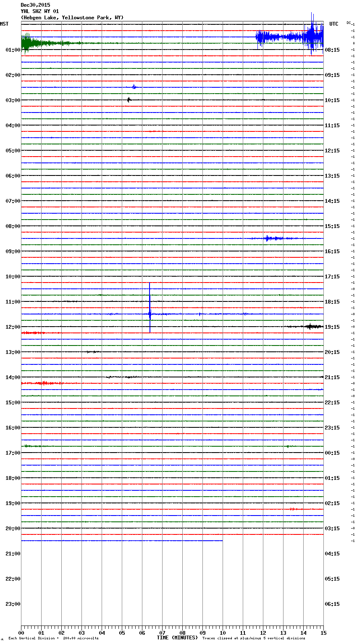Select the 21:00 MST hour label
This screenshot has width=357, height=644.
click(13, 554)
